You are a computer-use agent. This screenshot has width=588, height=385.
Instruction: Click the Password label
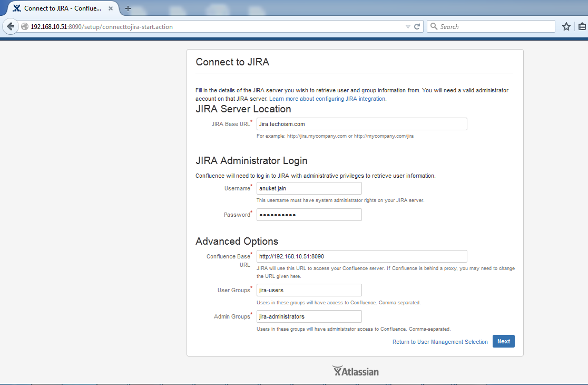(x=237, y=215)
